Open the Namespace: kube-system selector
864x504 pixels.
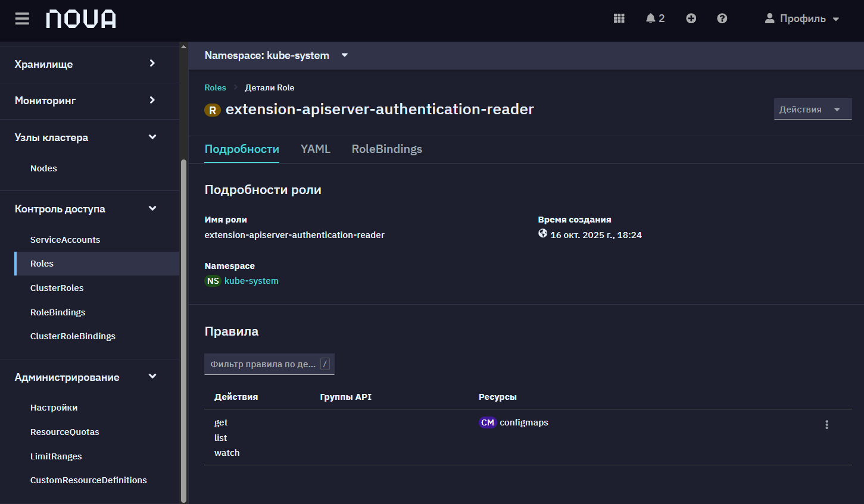pos(276,55)
